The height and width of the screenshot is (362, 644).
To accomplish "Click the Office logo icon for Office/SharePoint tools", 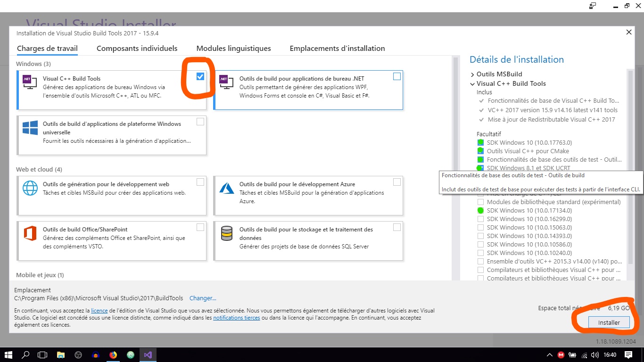I will click(30, 233).
